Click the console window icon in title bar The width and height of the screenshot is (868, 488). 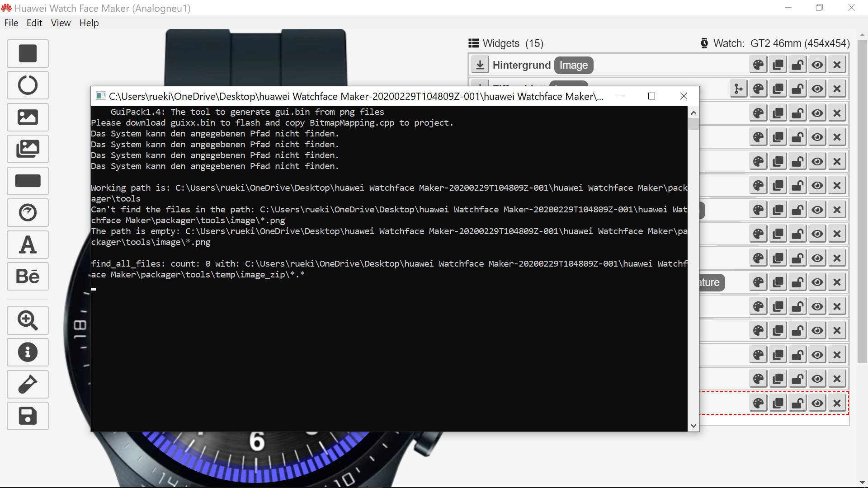[101, 96]
